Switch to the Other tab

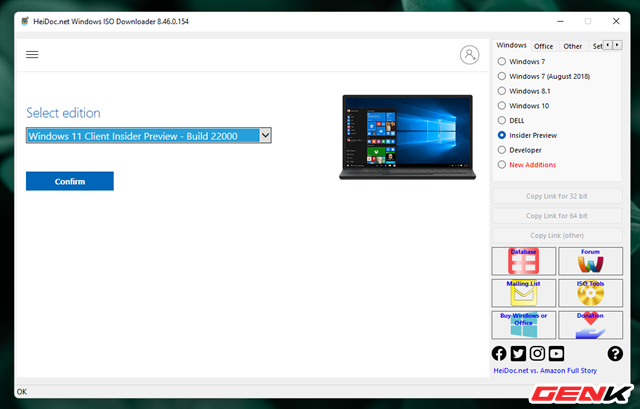coord(572,46)
